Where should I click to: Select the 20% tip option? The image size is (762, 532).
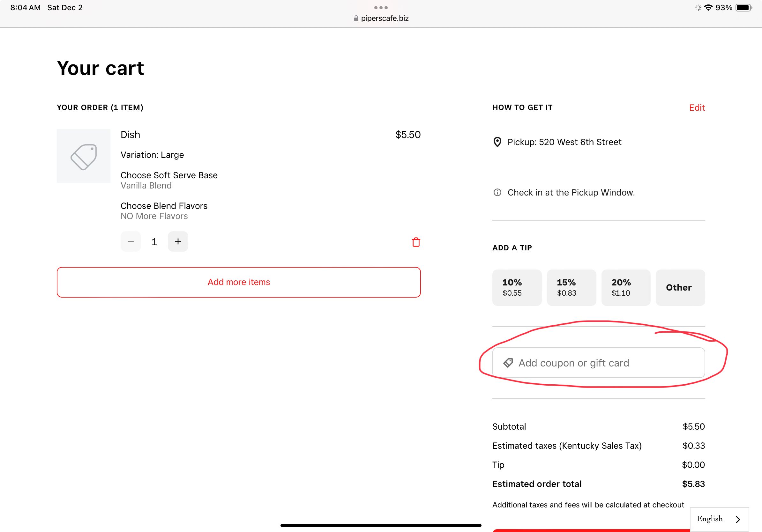pyautogui.click(x=626, y=288)
